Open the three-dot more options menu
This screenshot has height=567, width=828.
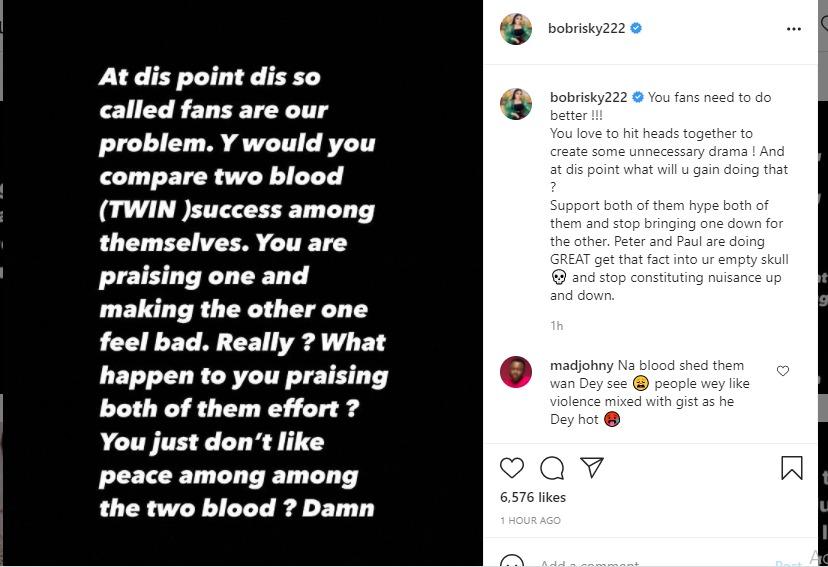pyautogui.click(x=794, y=29)
